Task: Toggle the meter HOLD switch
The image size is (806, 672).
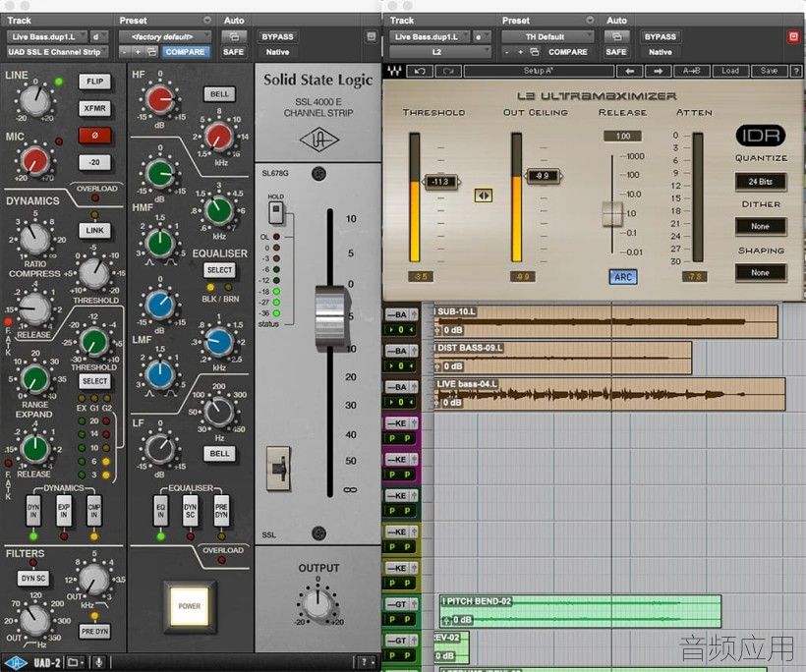Action: [x=276, y=212]
